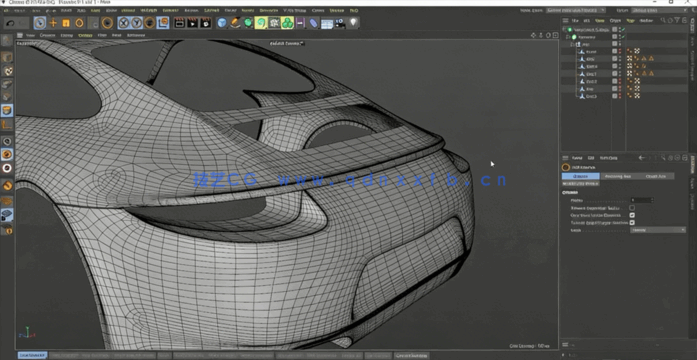Click the green Subdivision Surface generator icon

(248, 23)
